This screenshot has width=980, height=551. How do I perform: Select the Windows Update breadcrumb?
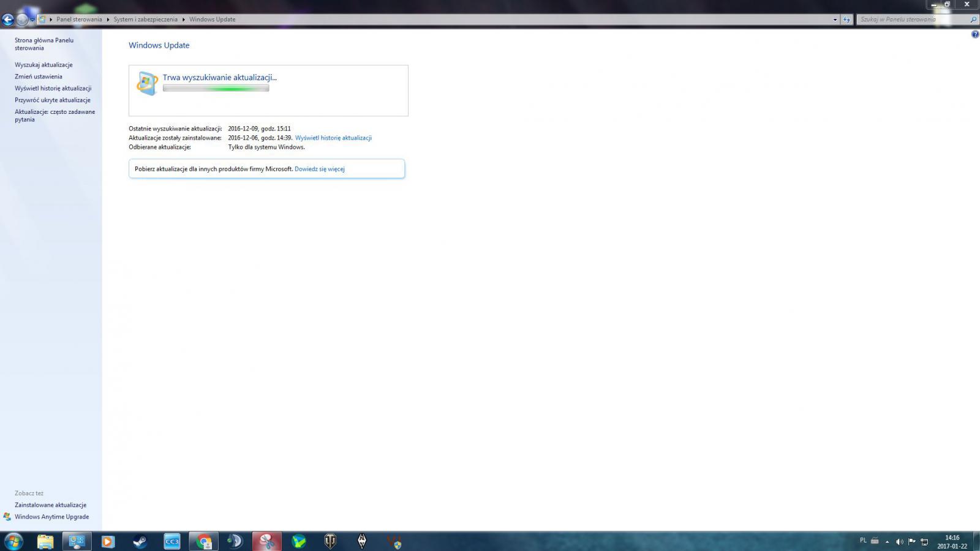coord(212,20)
